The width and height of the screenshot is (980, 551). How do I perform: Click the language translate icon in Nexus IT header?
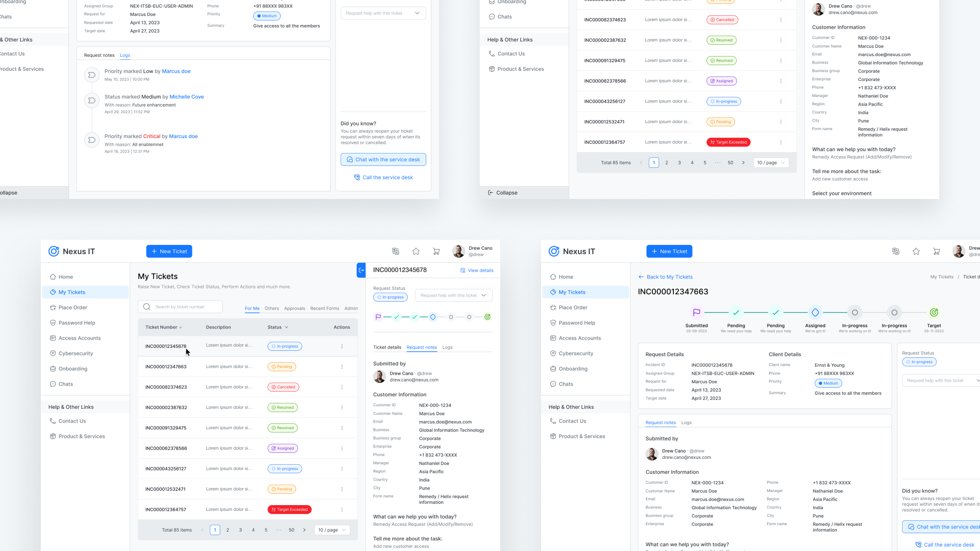click(x=395, y=251)
